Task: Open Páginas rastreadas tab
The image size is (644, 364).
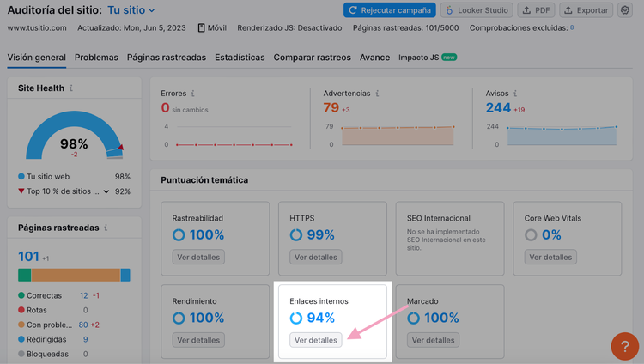Action: click(167, 58)
